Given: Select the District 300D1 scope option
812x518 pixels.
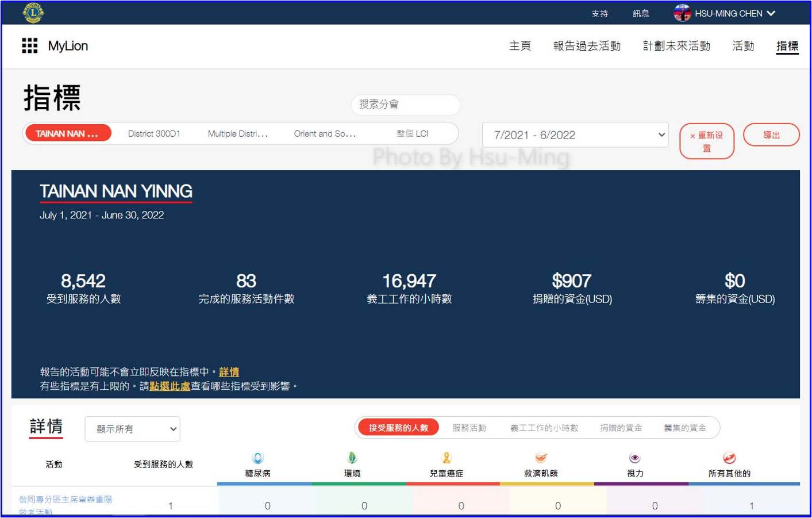Looking at the screenshot, I should [x=154, y=134].
